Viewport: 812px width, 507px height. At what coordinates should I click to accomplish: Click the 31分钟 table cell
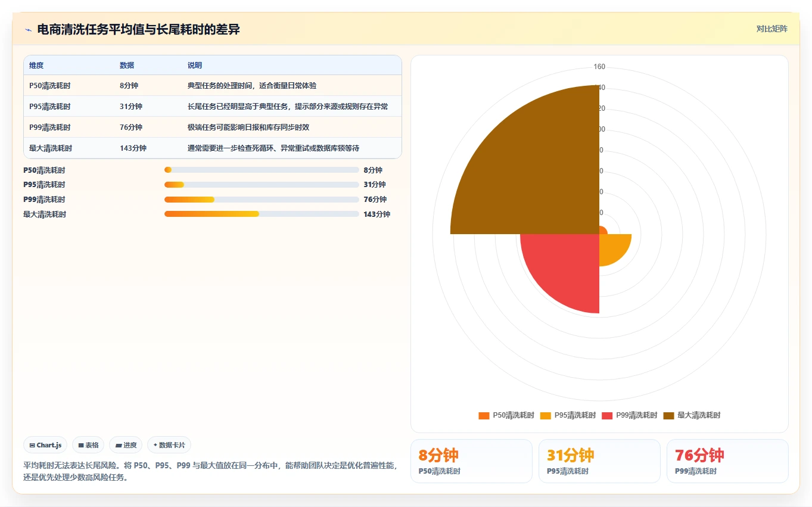(x=131, y=107)
